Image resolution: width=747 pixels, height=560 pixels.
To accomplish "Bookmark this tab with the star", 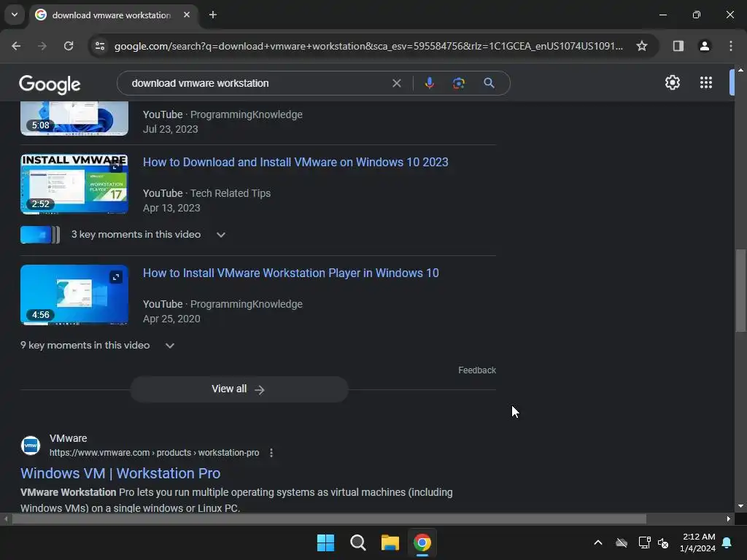I will pos(642,46).
